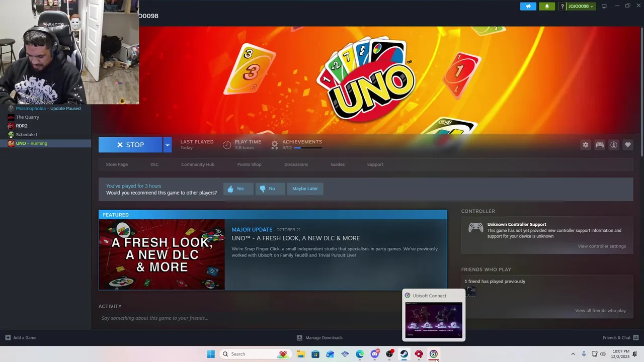Click the help question mark icon
This screenshot has width=644, height=362.
click(562, 6)
